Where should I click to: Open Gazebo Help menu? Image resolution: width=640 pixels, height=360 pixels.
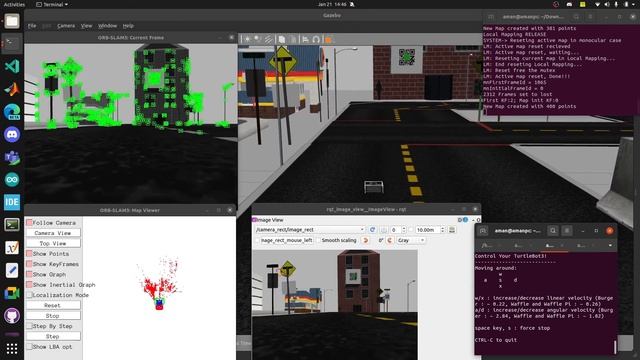tap(128, 26)
